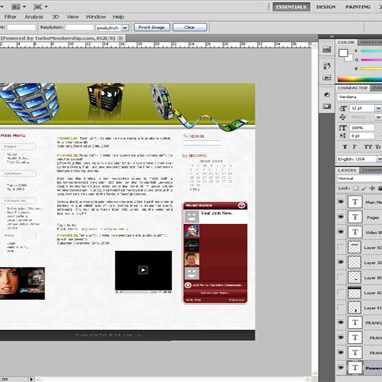382x382 pixels.
Task: Click the Arrange Documents icon in top bar
Action: pos(16,6)
